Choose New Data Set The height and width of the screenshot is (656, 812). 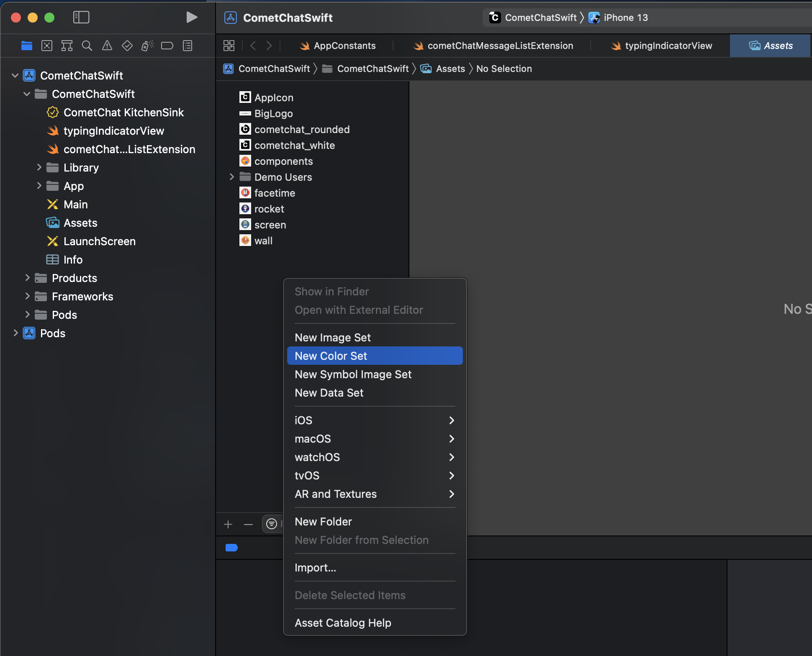tap(375, 392)
